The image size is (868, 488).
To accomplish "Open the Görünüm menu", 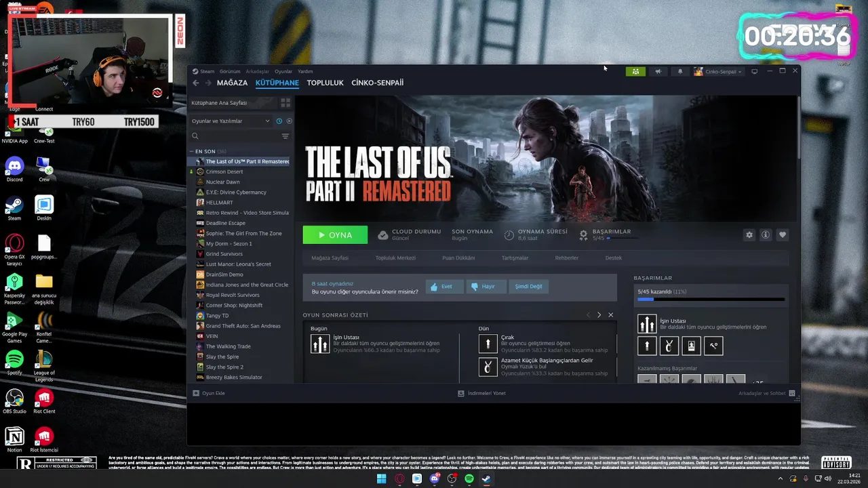I will coord(230,71).
